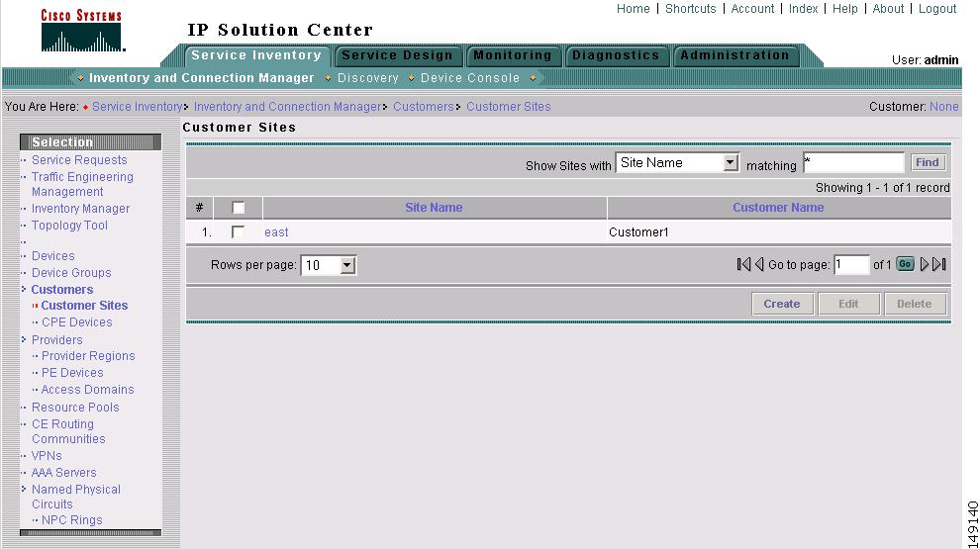The width and height of the screenshot is (980, 549).
Task: Go to previous page arrow
Action: (x=758, y=264)
